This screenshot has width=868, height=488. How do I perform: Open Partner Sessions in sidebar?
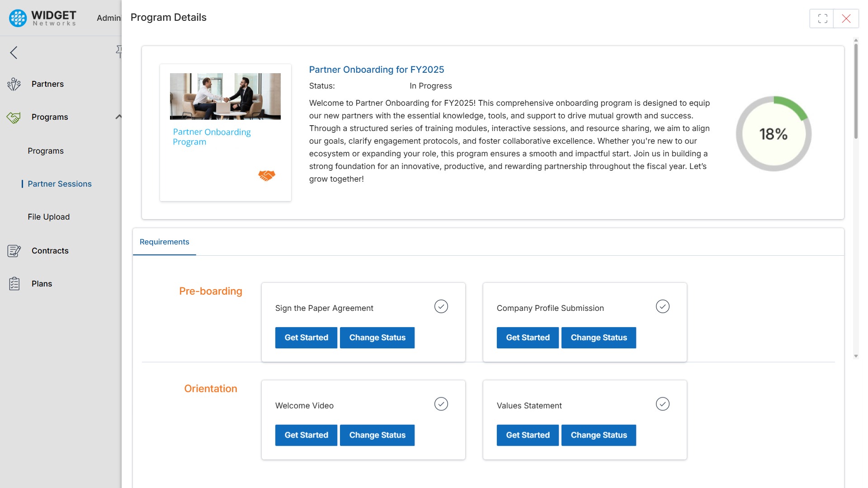coord(60,184)
